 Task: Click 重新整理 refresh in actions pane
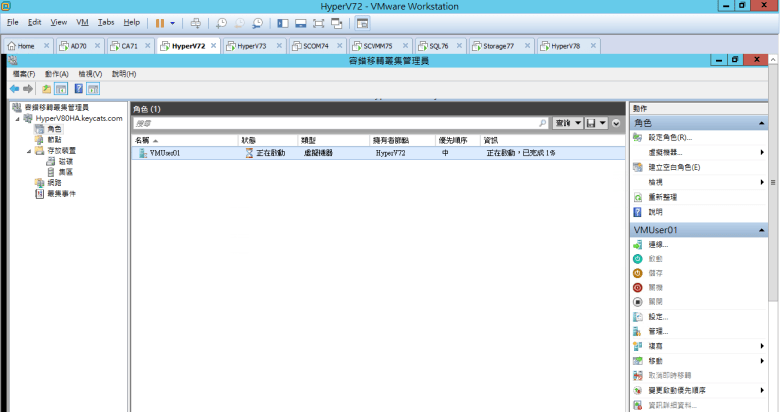(x=662, y=197)
